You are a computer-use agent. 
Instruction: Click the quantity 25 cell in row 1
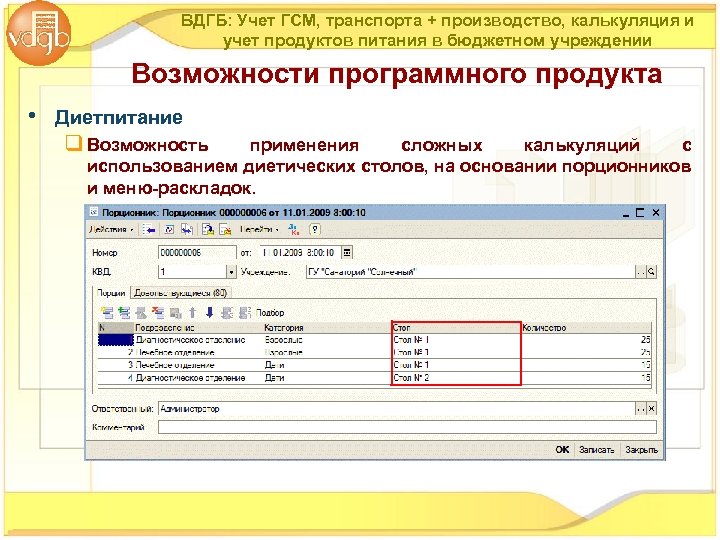[586, 340]
